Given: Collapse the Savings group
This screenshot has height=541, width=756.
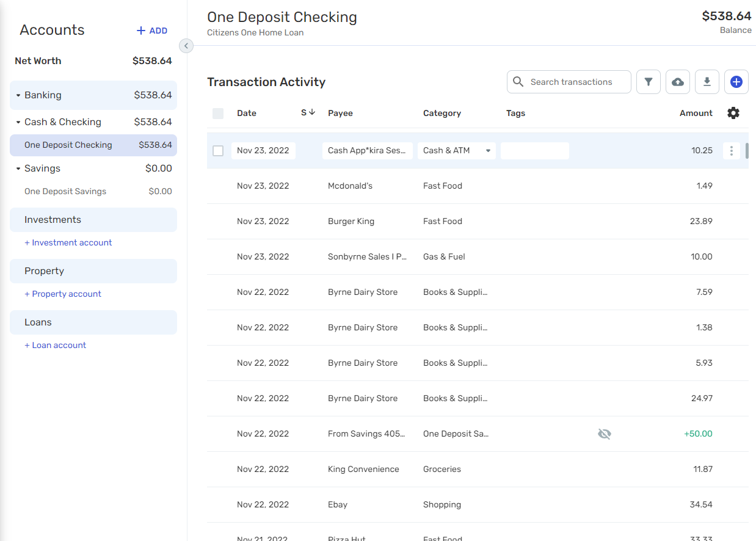Looking at the screenshot, I should (18, 169).
